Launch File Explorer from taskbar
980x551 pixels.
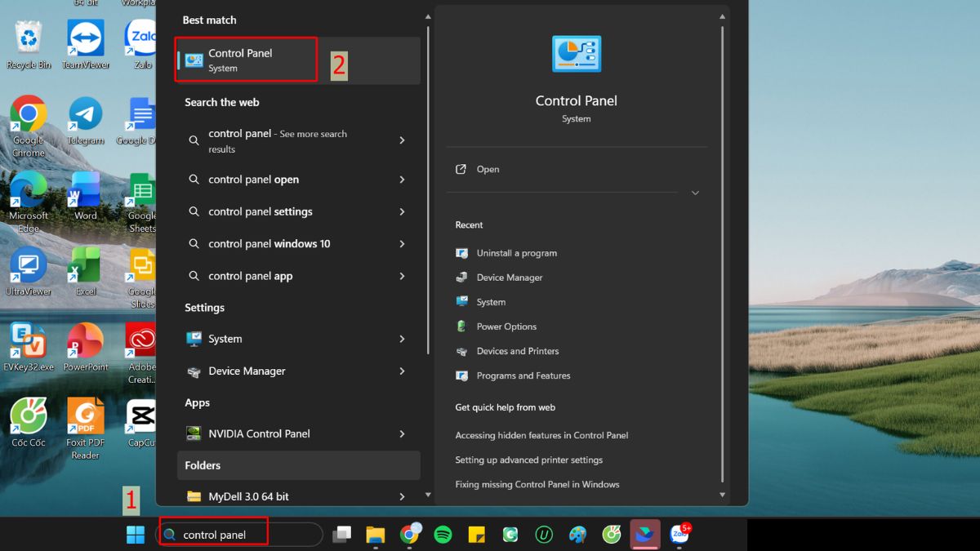pyautogui.click(x=375, y=535)
